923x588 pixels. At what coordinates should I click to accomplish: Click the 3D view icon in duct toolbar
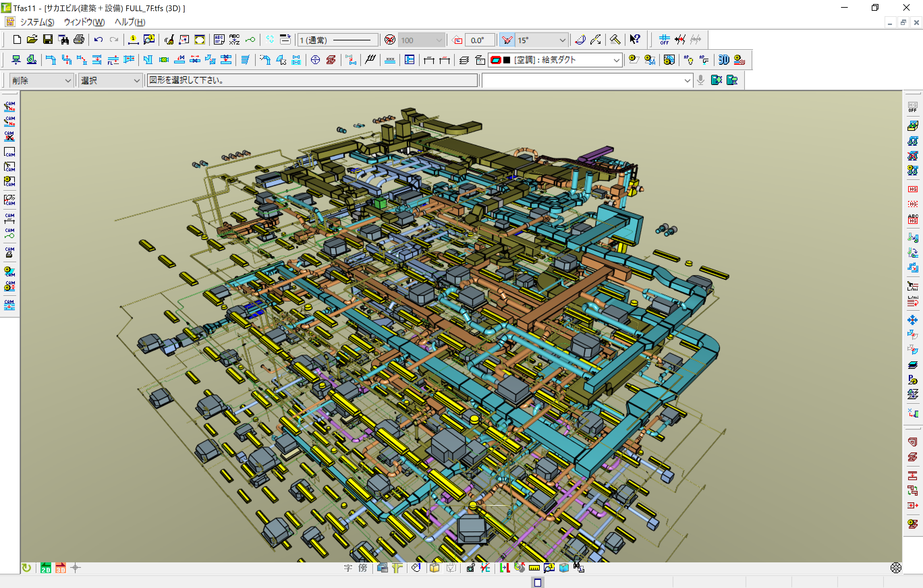click(x=723, y=60)
